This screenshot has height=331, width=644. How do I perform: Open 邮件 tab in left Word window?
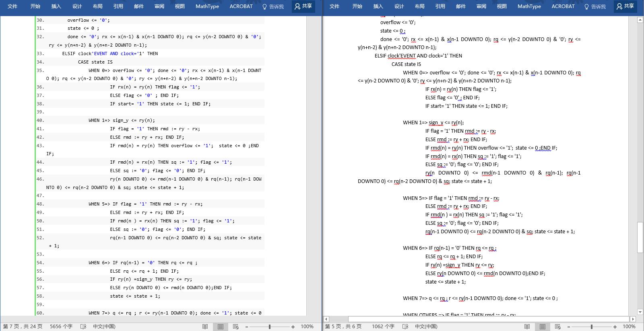(x=139, y=6)
